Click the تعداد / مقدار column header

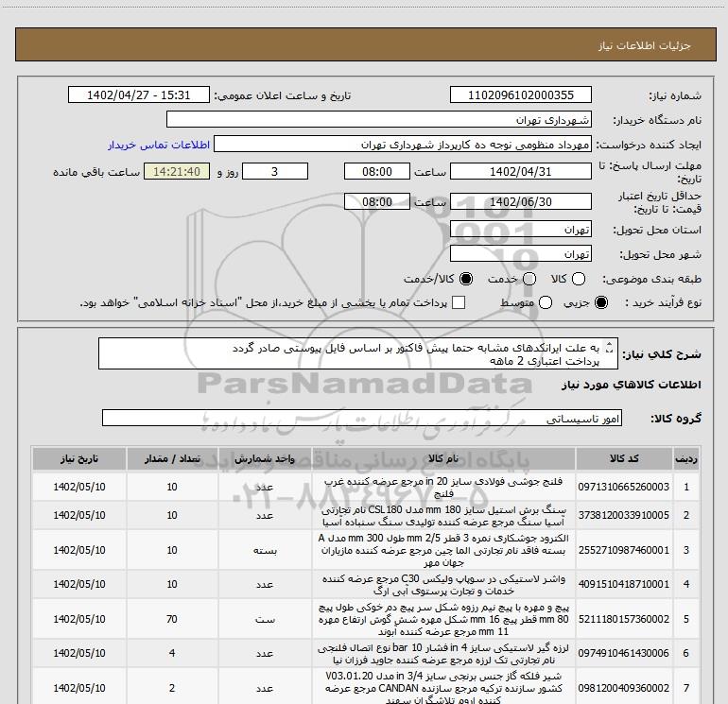(x=172, y=458)
